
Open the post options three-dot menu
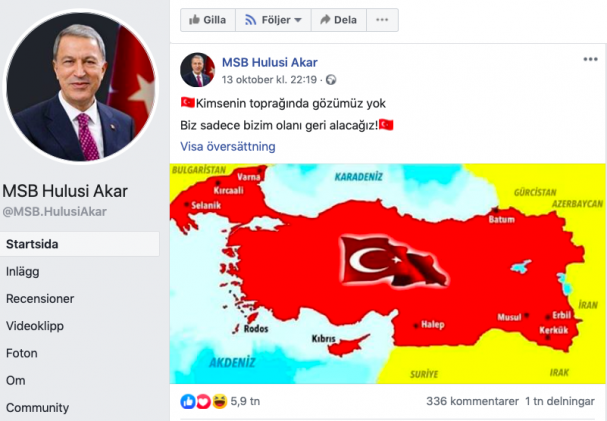click(x=590, y=59)
